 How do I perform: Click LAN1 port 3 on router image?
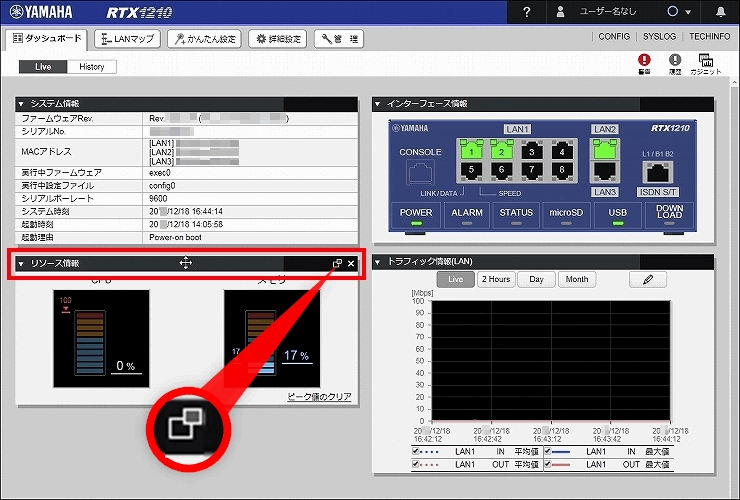point(531,151)
